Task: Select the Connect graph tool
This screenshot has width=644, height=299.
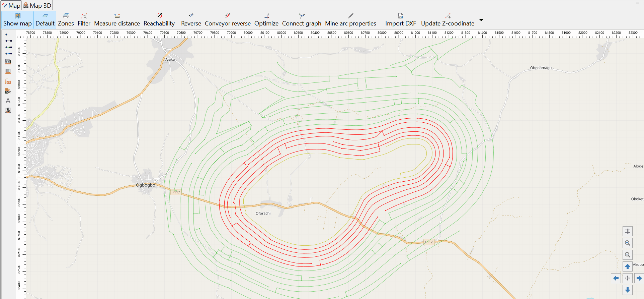Action: click(x=302, y=20)
